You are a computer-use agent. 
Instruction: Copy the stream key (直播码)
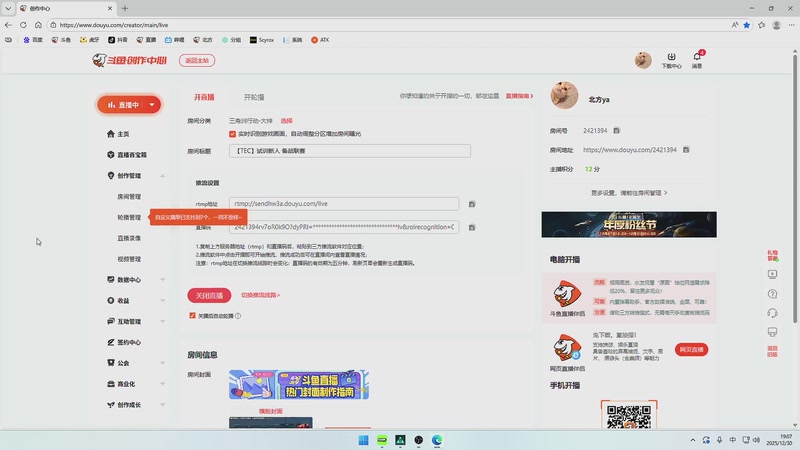472,228
